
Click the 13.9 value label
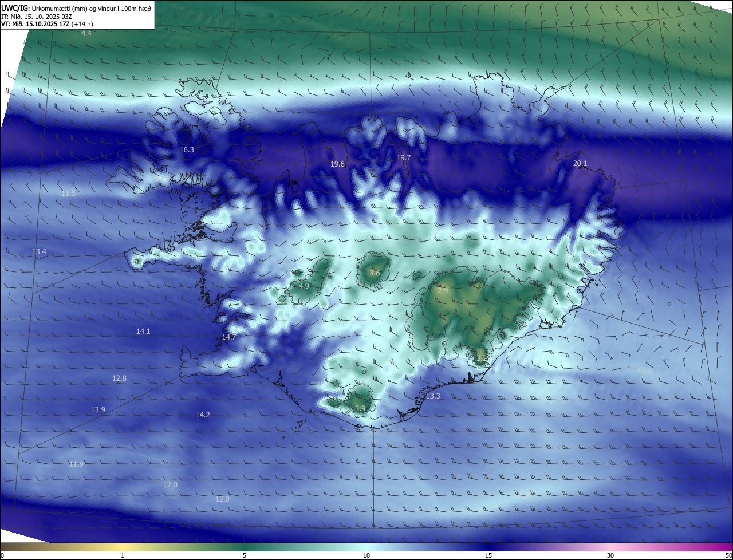98,410
